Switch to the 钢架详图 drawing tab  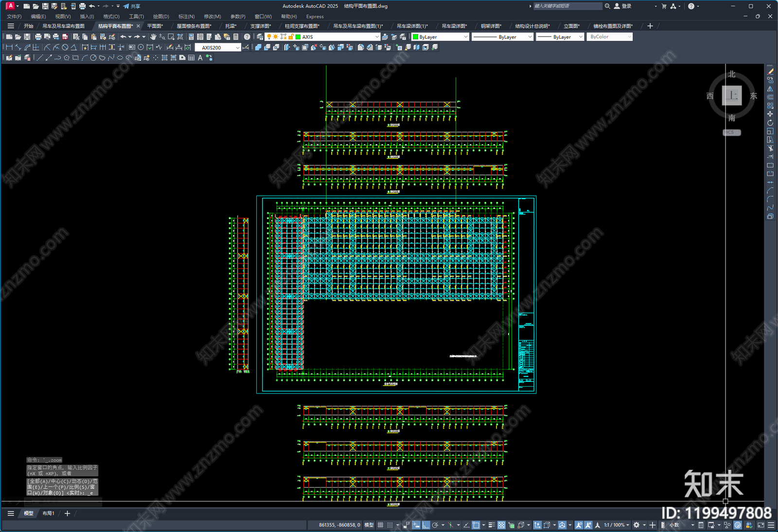coord(491,26)
